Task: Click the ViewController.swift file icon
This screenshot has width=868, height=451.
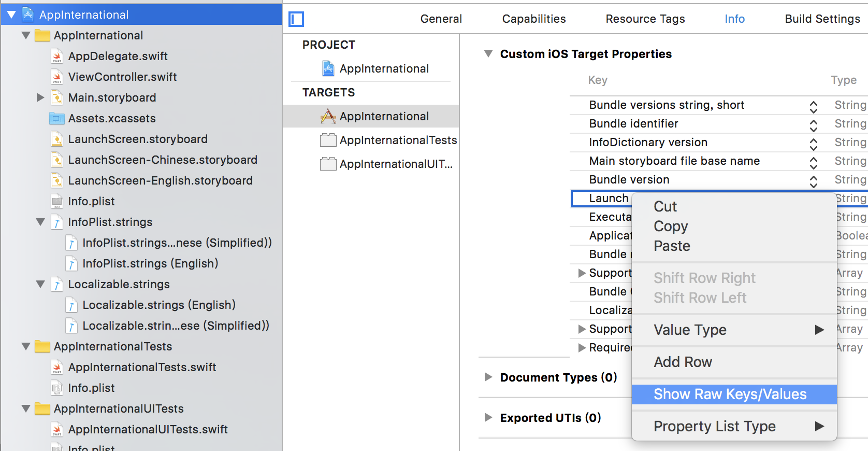Action: click(57, 77)
